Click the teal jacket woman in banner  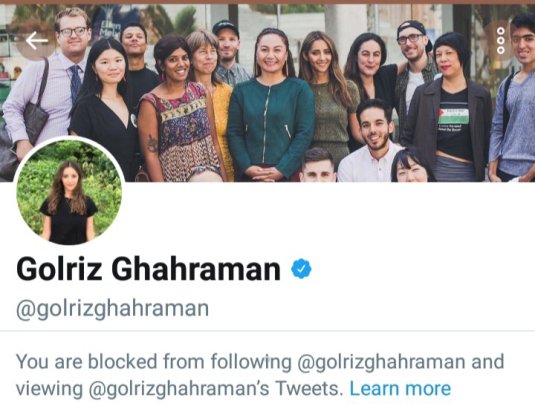(270, 106)
